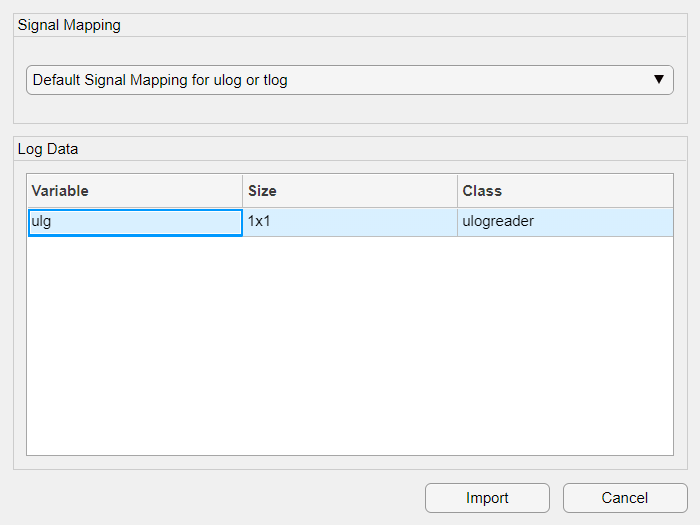Select the ulg variable cell
The height and width of the screenshot is (525, 700).
pyautogui.click(x=134, y=222)
